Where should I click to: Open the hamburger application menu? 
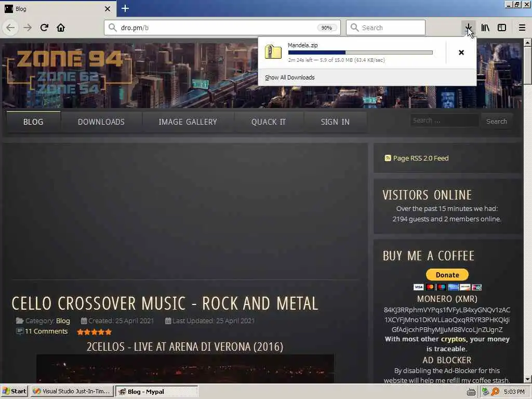click(522, 28)
